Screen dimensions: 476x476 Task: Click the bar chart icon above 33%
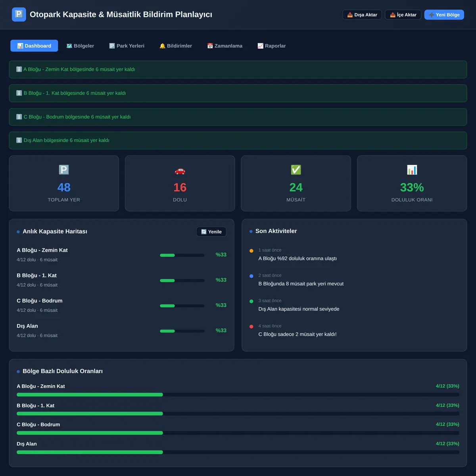[x=412, y=170]
